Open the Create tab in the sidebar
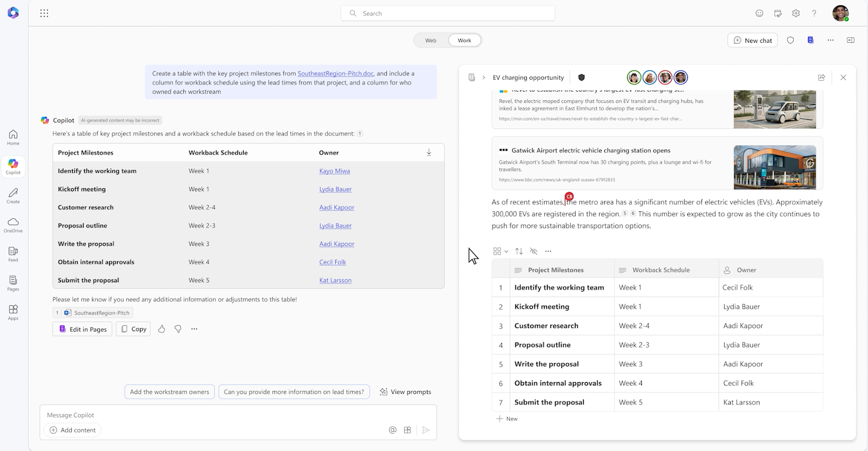The width and height of the screenshot is (868, 451). [13, 196]
